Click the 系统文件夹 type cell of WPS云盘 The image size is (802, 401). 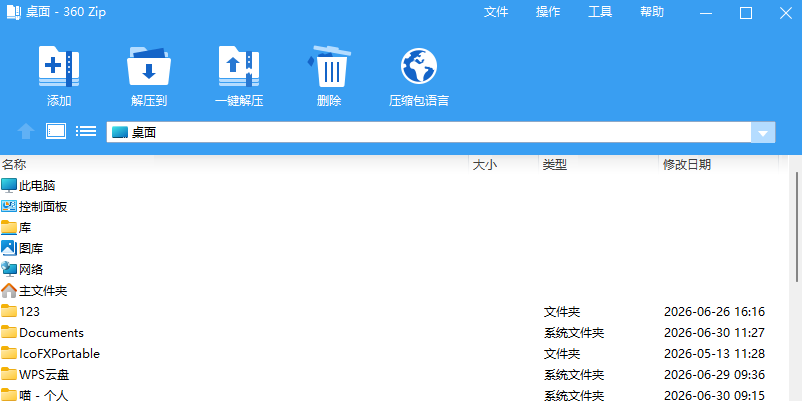[x=574, y=375]
